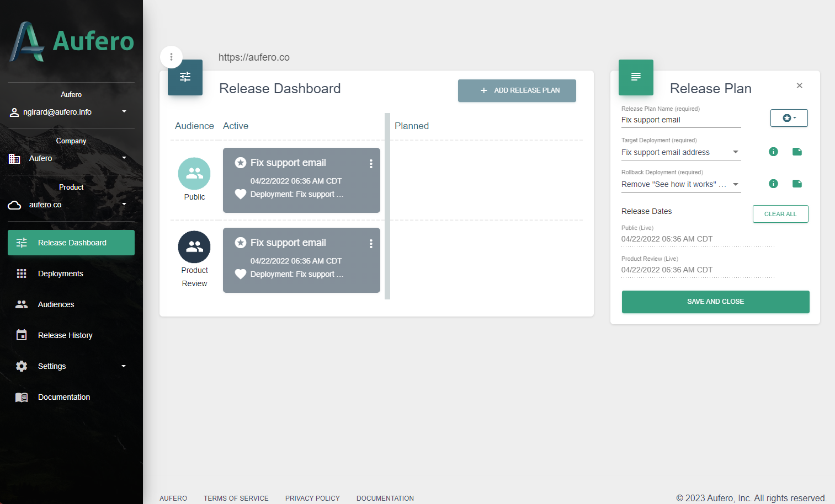Click the ADD RELEASE PLAN button
Viewport: 835px width, 504px height.
click(517, 90)
